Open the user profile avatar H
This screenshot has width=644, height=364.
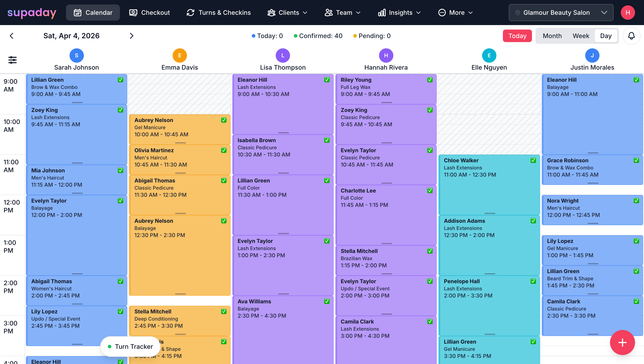tap(627, 13)
